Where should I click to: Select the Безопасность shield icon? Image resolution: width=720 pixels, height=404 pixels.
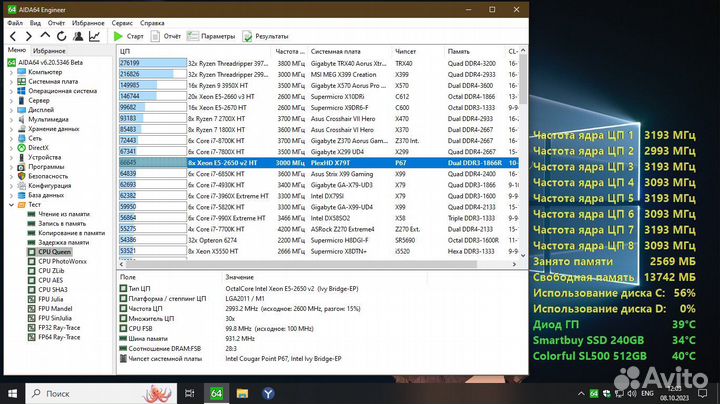(x=22, y=176)
